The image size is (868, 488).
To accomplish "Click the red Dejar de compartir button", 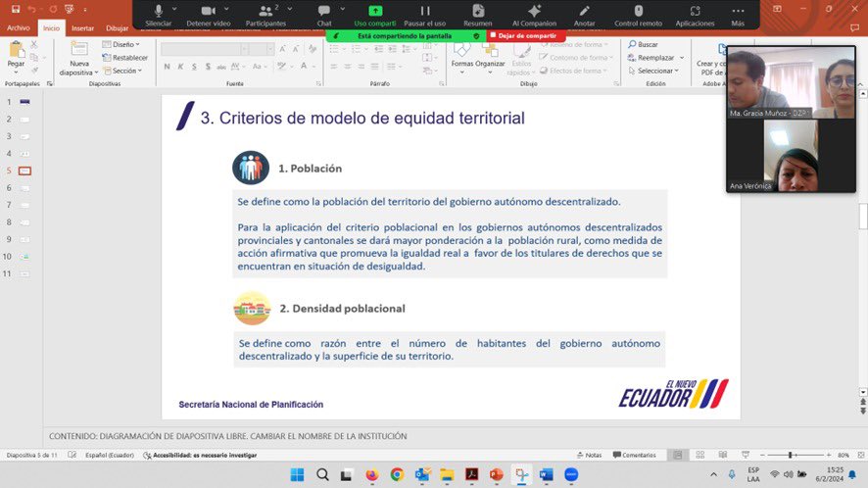I will 524,35.
